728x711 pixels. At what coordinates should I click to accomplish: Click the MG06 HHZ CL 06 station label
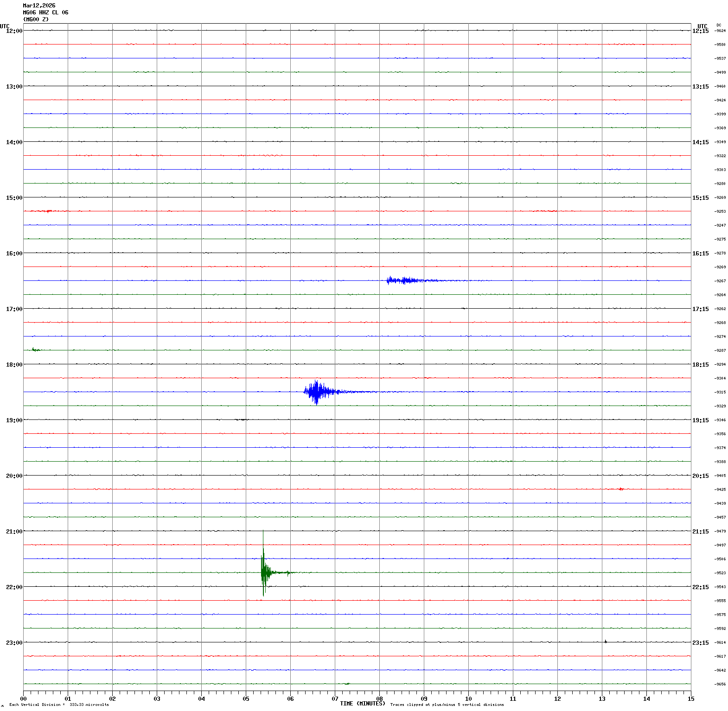(45, 13)
